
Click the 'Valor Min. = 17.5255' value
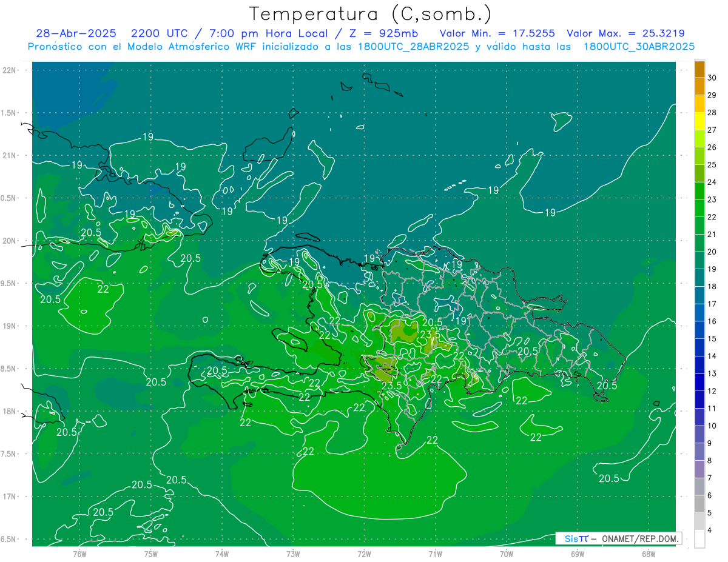point(499,33)
